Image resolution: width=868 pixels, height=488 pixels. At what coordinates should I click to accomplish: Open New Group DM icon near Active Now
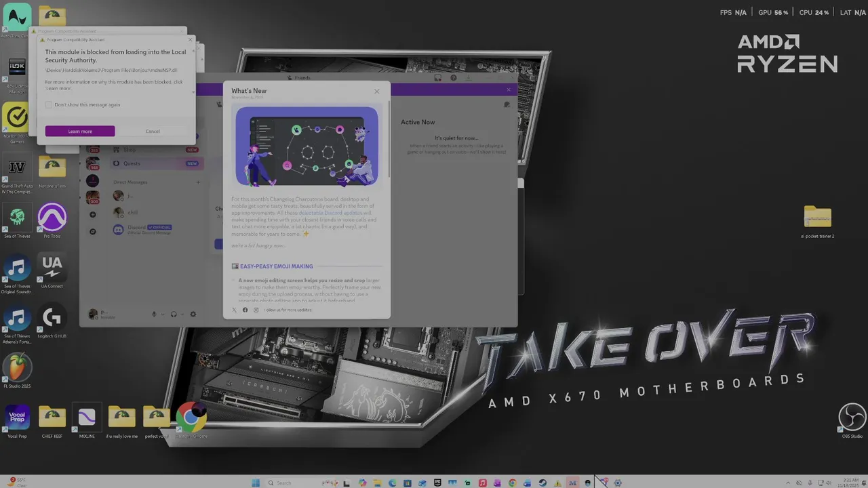pyautogui.click(x=507, y=105)
